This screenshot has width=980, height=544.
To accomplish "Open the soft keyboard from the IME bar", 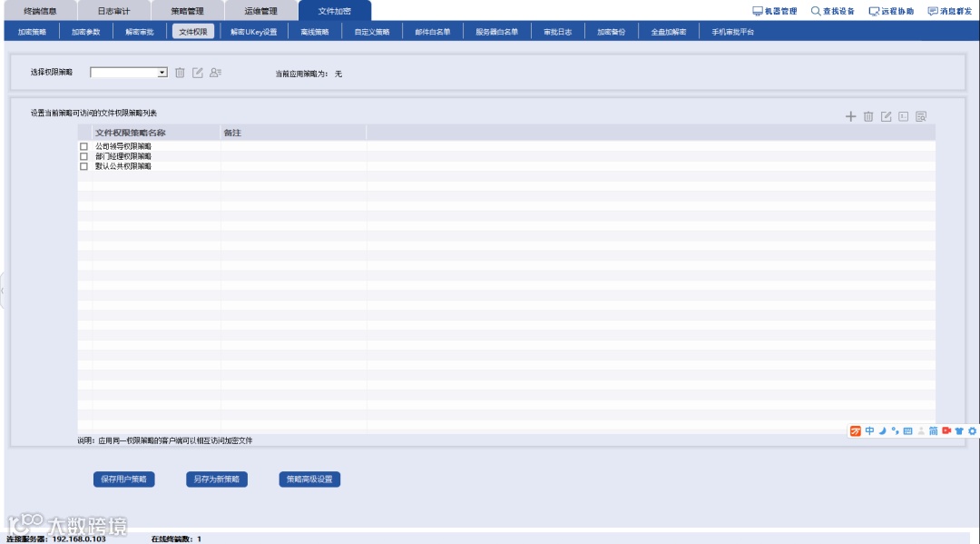I will [x=907, y=430].
